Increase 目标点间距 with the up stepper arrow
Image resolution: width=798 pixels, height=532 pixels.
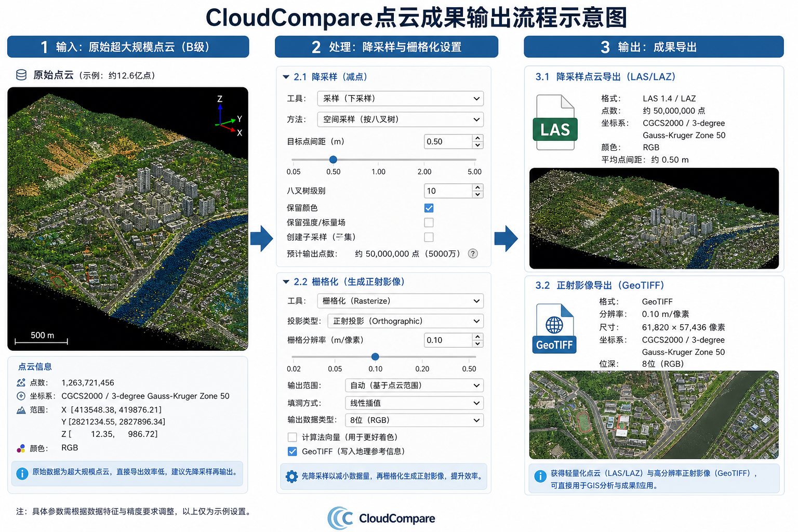478,138
